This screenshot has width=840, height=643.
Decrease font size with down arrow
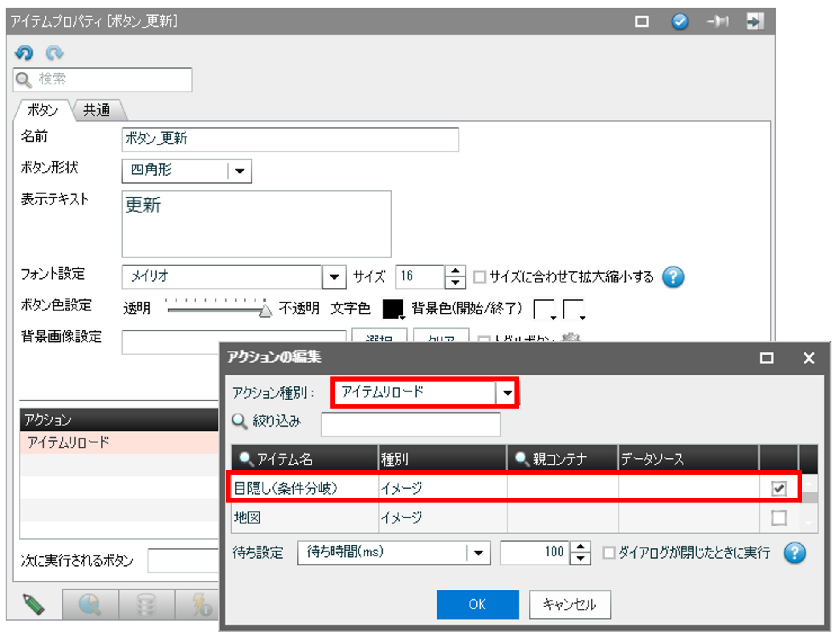455,282
